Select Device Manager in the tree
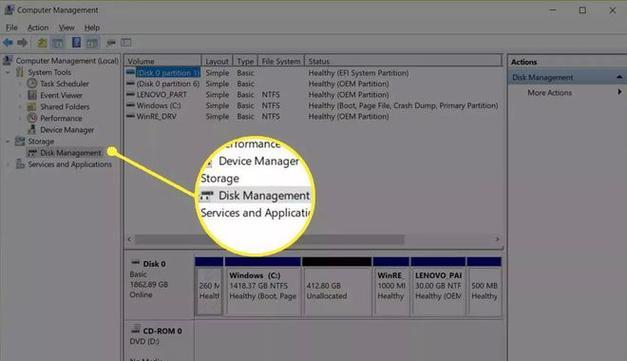The image size is (627, 361). coord(67,130)
